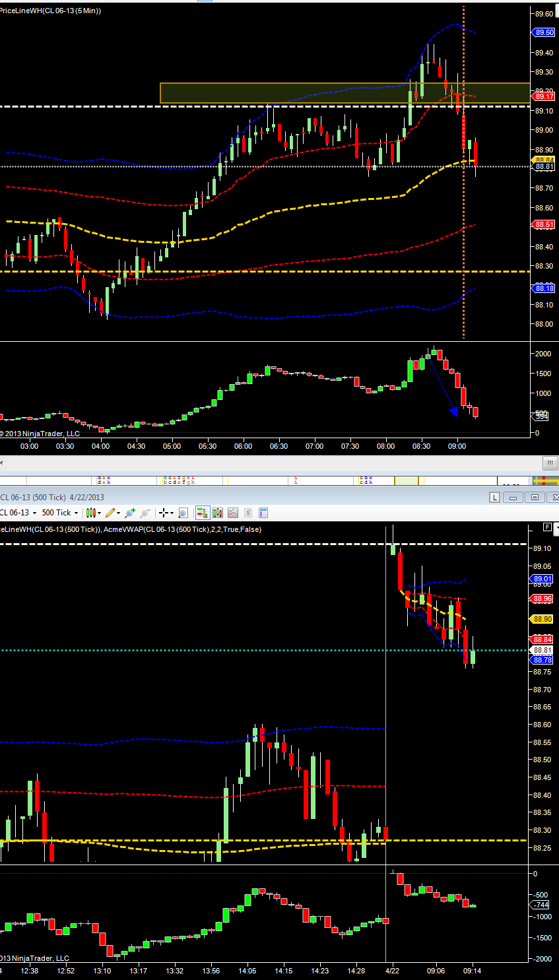559x980 pixels.
Task: Click the 09:00 time axis label
Action: click(x=457, y=446)
